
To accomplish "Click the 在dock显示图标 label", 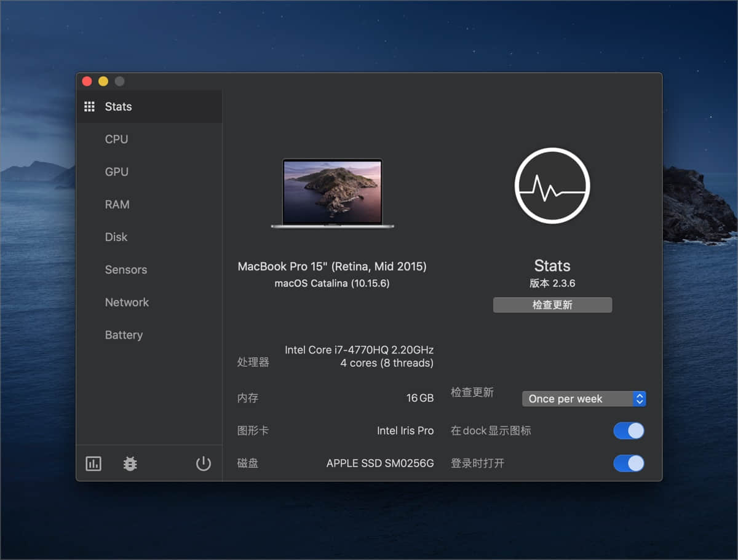I will pyautogui.click(x=491, y=431).
